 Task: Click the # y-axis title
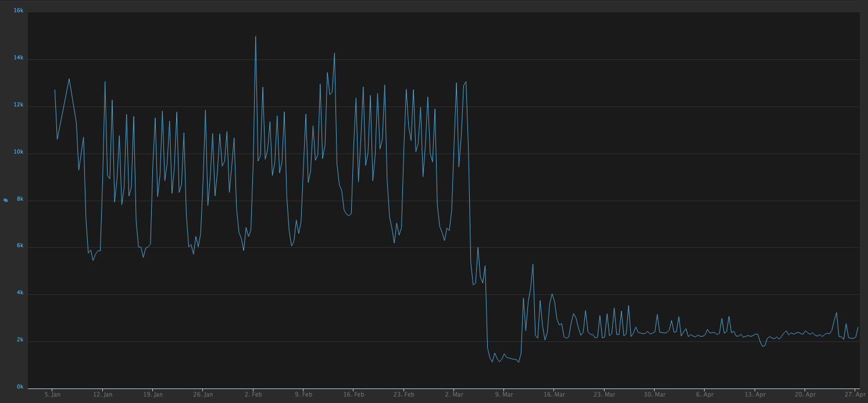(x=5, y=200)
